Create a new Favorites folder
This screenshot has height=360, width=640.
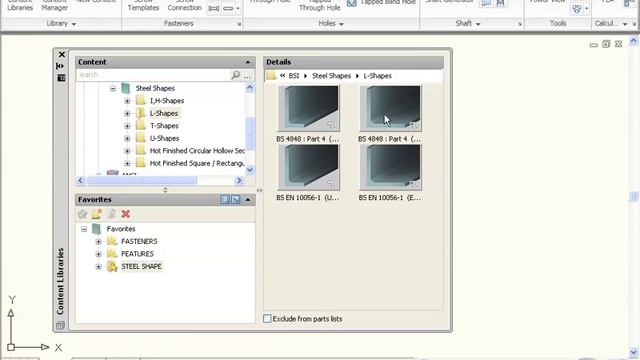point(97,214)
